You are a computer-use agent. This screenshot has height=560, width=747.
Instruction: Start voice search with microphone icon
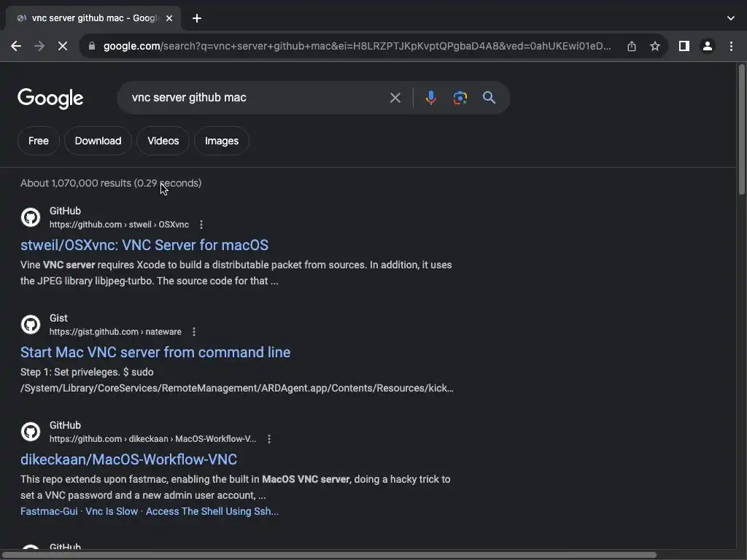(430, 98)
